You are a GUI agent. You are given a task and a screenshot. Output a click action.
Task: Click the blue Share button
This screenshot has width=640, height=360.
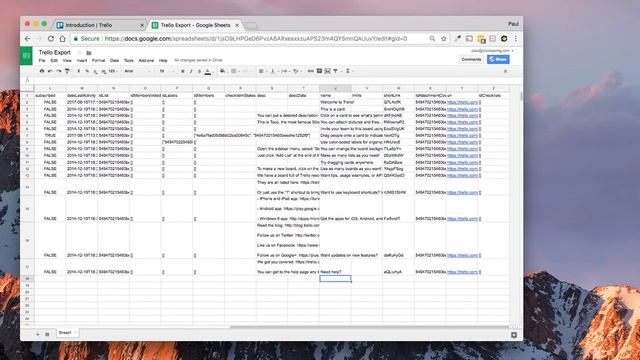(x=498, y=60)
